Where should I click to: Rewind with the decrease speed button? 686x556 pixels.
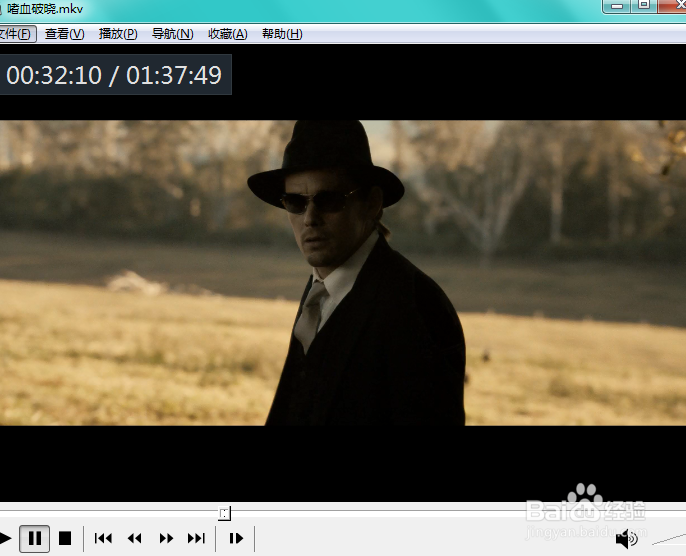click(134, 539)
